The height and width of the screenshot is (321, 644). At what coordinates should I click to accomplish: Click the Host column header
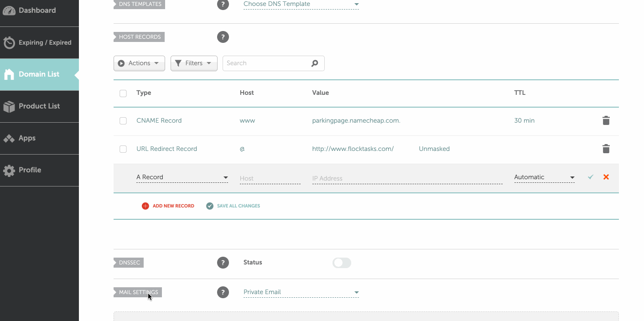pos(247,93)
